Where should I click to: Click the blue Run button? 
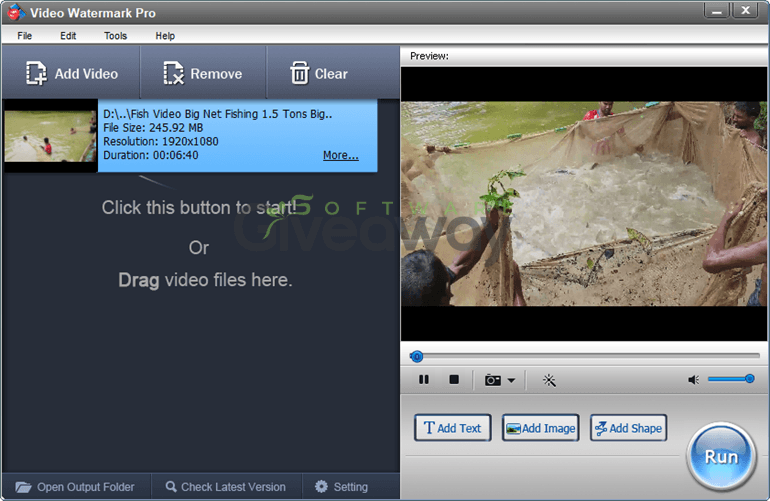point(721,457)
